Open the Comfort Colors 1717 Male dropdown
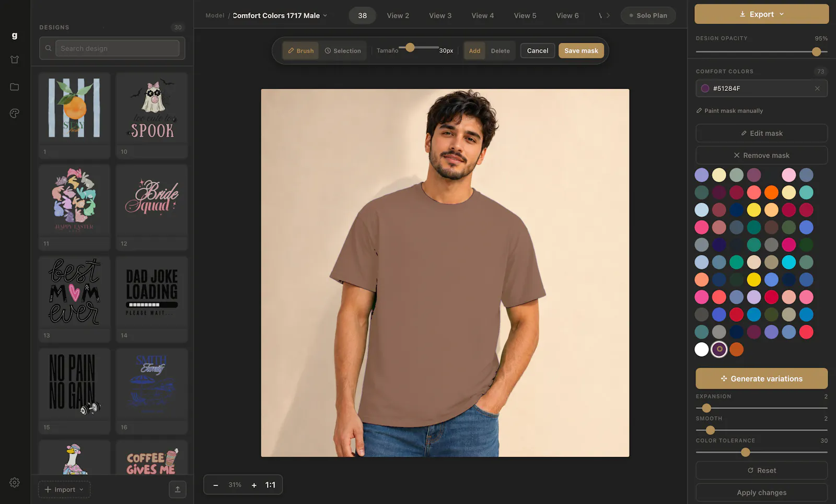This screenshot has height=504, width=836. (x=280, y=16)
